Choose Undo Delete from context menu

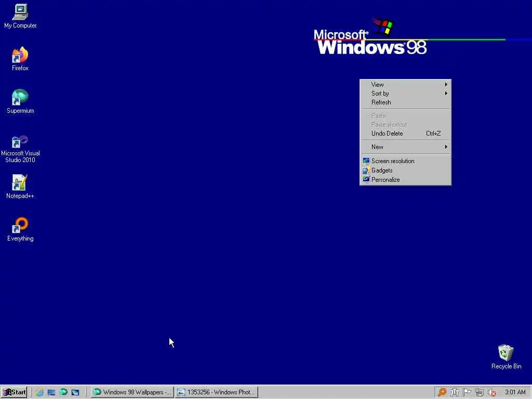click(x=405, y=134)
